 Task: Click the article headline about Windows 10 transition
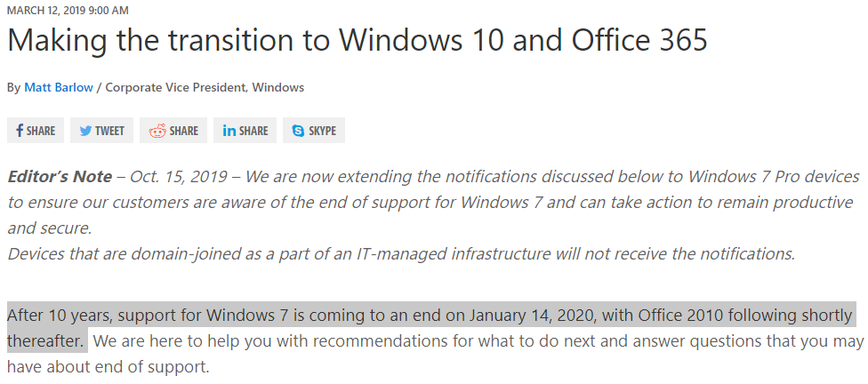pyautogui.click(x=357, y=40)
